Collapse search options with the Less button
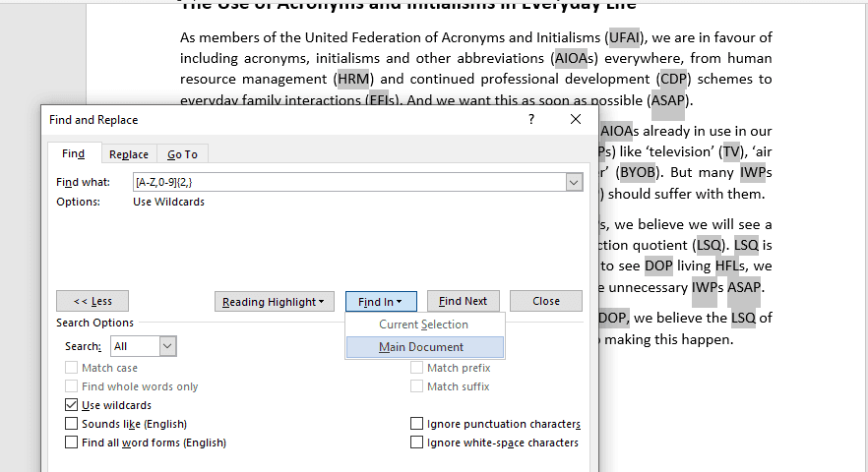Image resolution: width=868 pixels, height=472 pixels. coord(92,302)
